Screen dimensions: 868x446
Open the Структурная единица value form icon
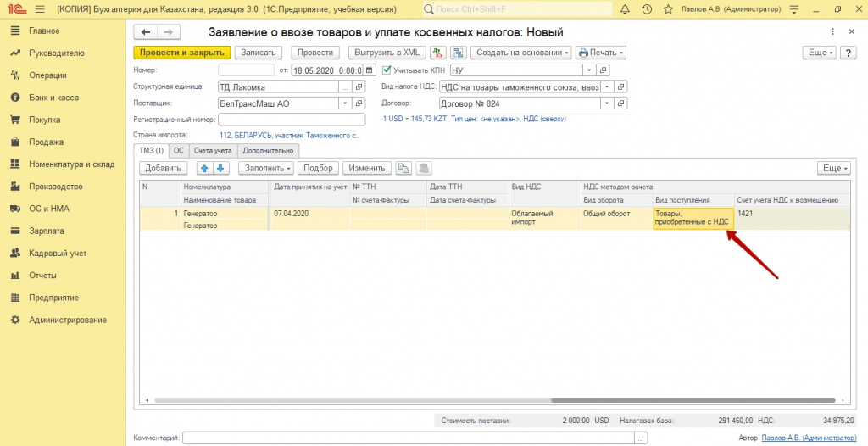(359, 87)
